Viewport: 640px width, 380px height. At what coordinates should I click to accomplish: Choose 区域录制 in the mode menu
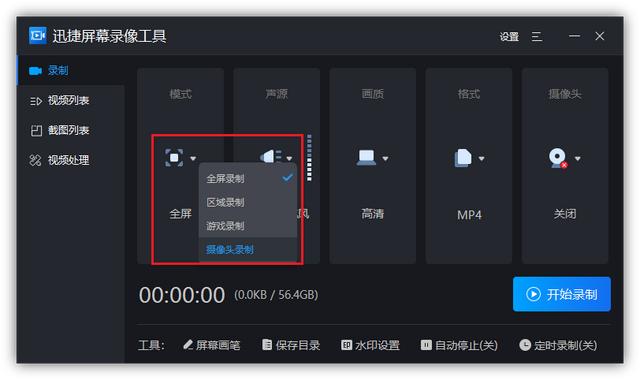click(248, 202)
